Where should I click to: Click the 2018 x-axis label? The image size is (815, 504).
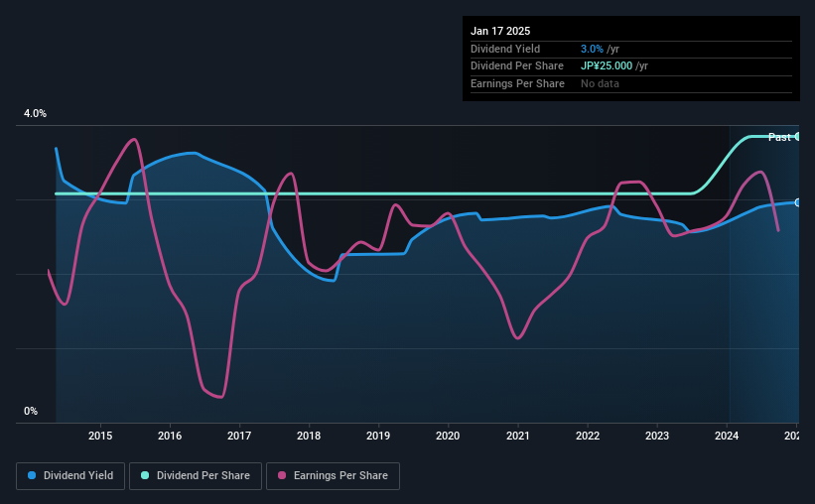309,436
